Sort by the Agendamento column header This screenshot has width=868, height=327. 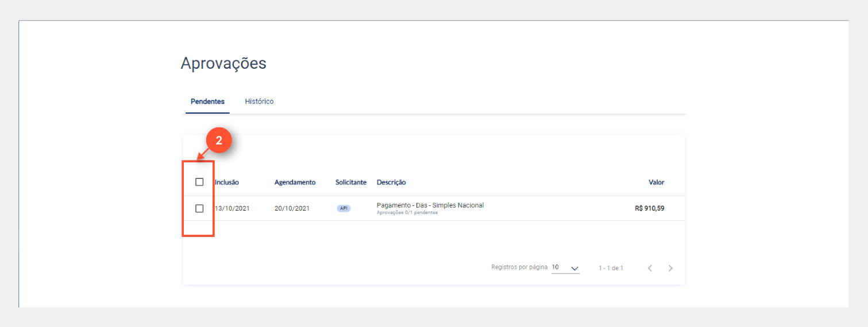(295, 182)
